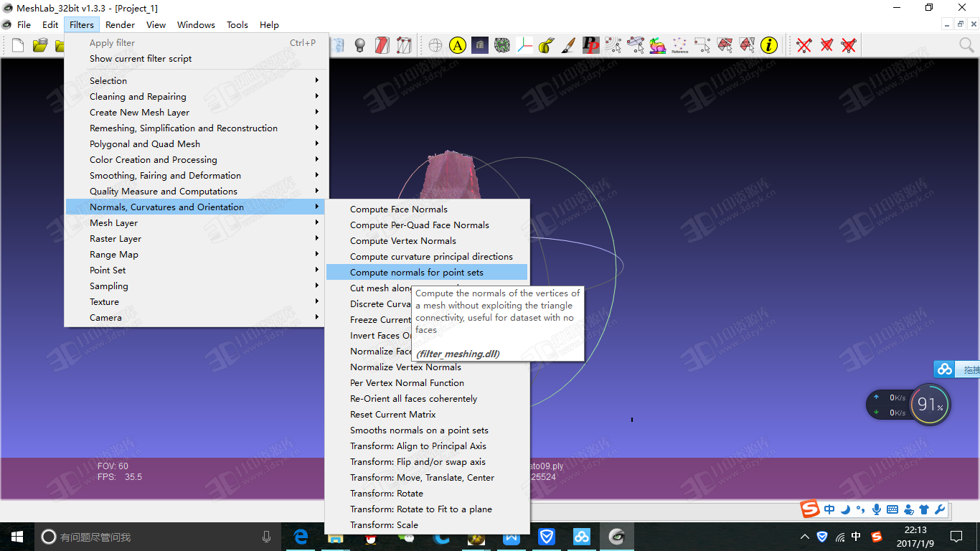Click the New Project blank-page icon

18,46
